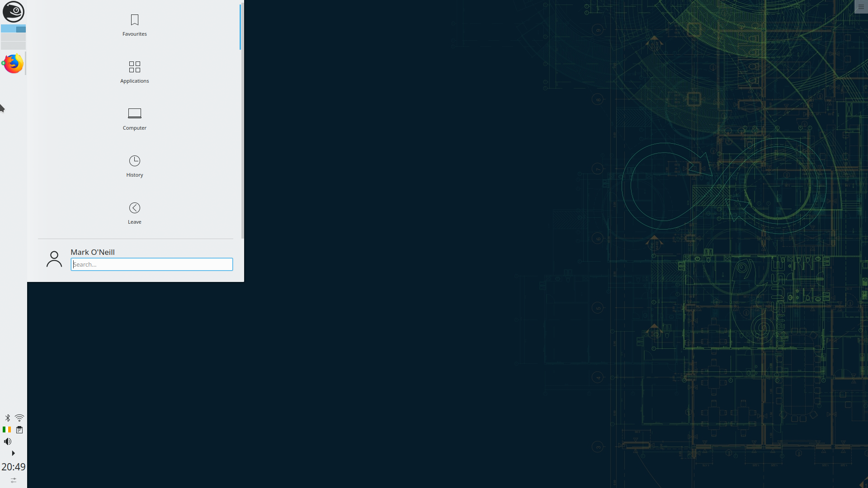The image size is (868, 488).
Task: Switch to the second virtual desktop in pager
Action: pos(13,38)
